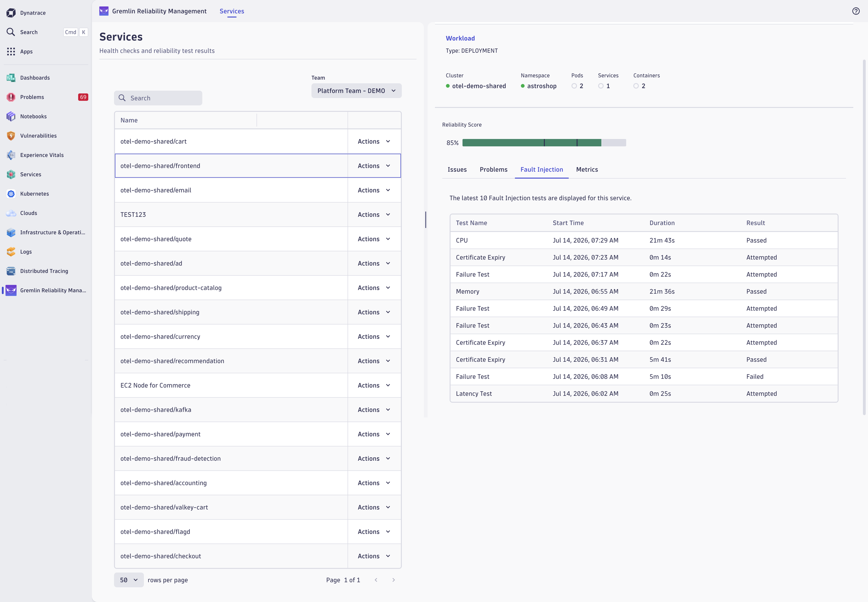The image size is (868, 602).
Task: Click the Search magnifier in sidebar
Action: click(x=11, y=32)
